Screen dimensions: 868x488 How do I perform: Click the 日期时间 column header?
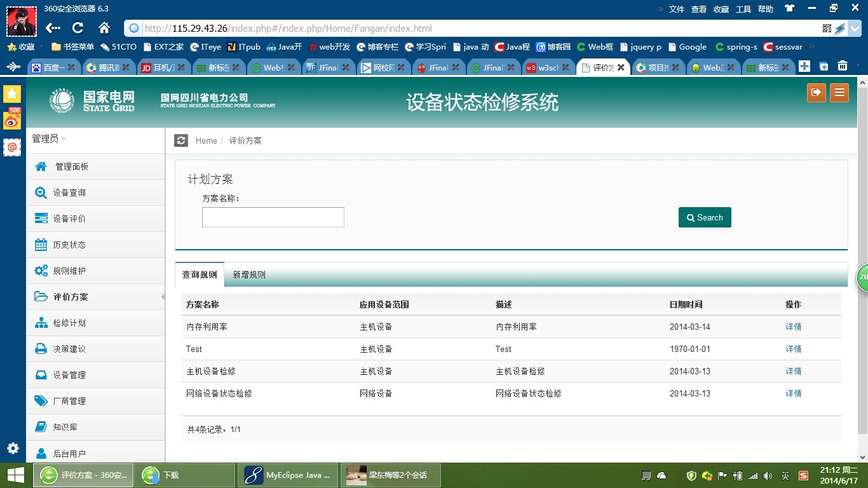click(x=686, y=304)
